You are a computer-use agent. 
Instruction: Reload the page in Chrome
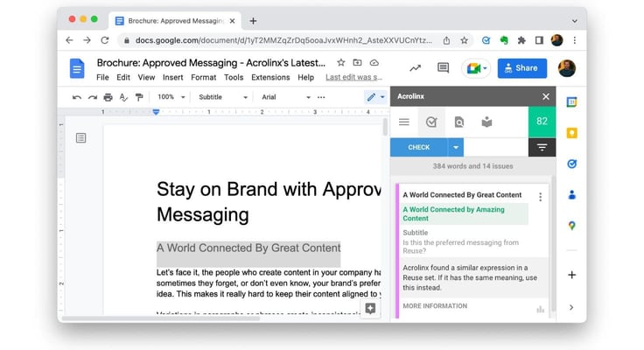[x=105, y=40]
